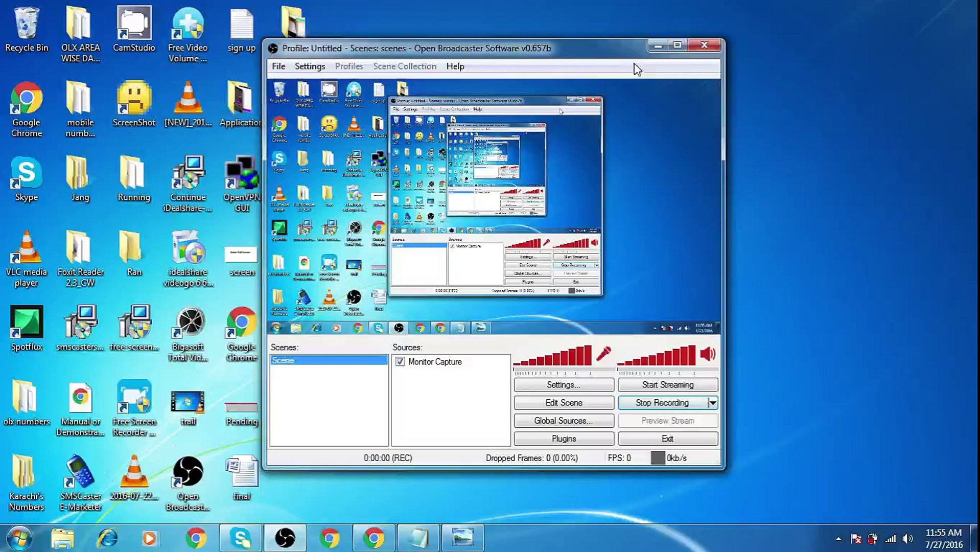
Task: Open the Bigasoft Total Video desktop shortcut
Action: (188, 333)
